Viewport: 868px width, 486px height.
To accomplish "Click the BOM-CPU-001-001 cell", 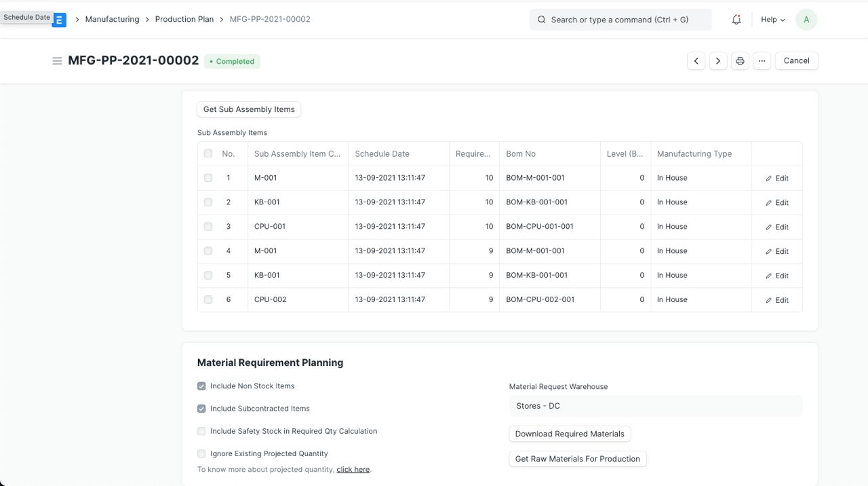I will point(550,227).
